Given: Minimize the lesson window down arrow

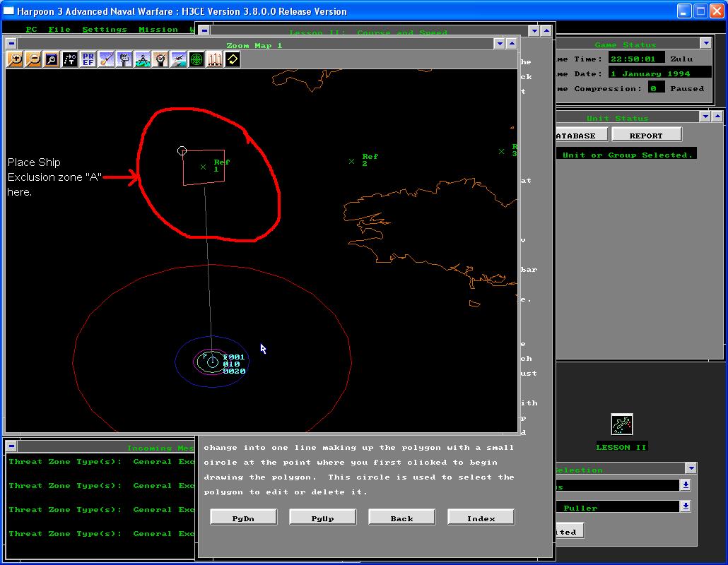Looking at the screenshot, I should 534,30.
